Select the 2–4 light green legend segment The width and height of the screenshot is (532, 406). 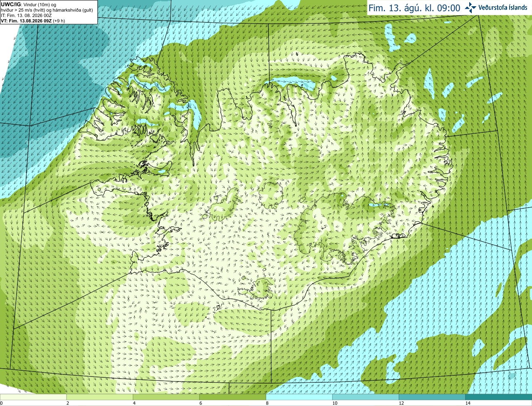pyautogui.click(x=100, y=397)
